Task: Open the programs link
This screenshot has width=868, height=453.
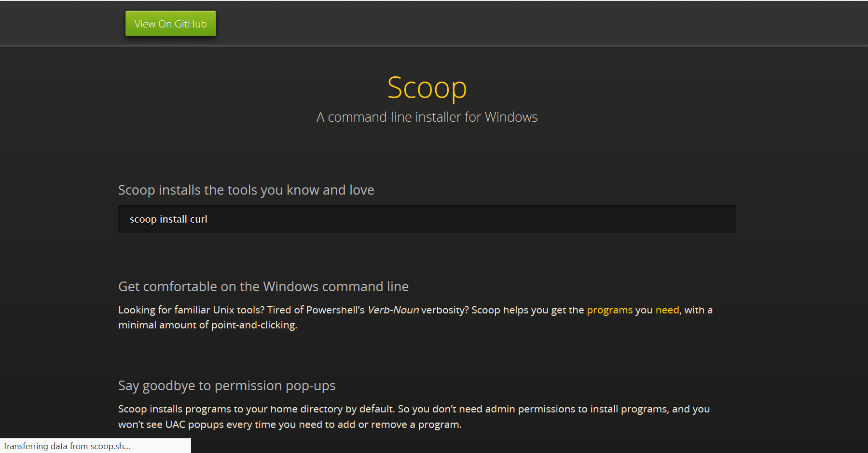Action: coord(609,310)
